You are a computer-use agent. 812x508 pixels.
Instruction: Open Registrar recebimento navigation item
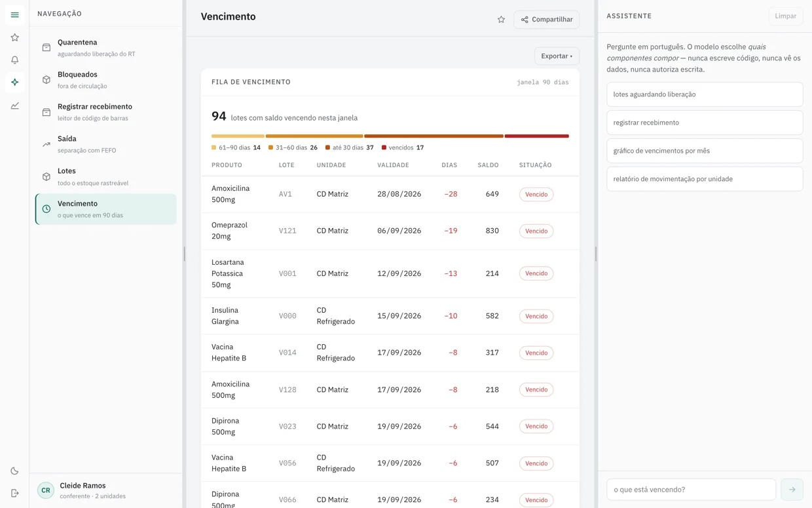pyautogui.click(x=106, y=112)
